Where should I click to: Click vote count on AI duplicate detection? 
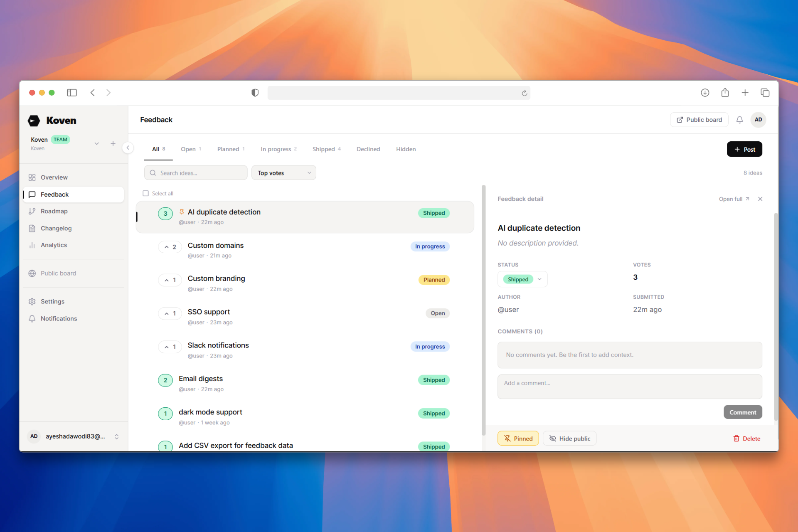(x=165, y=214)
